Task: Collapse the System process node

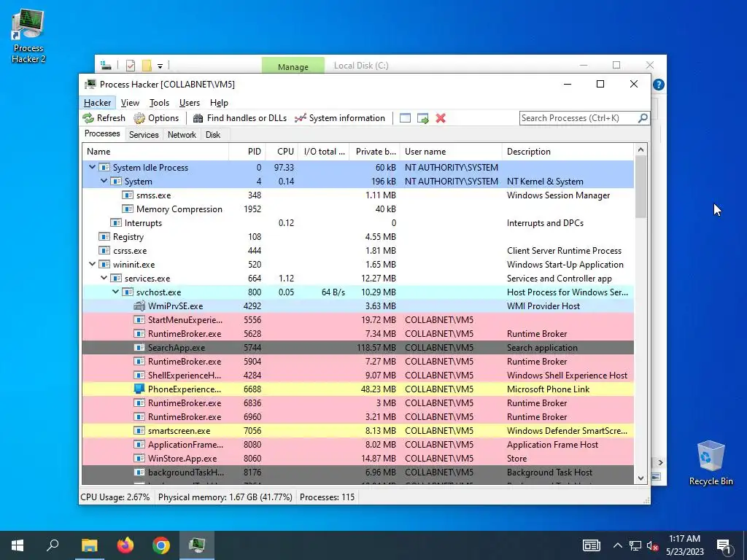Action: pos(104,181)
